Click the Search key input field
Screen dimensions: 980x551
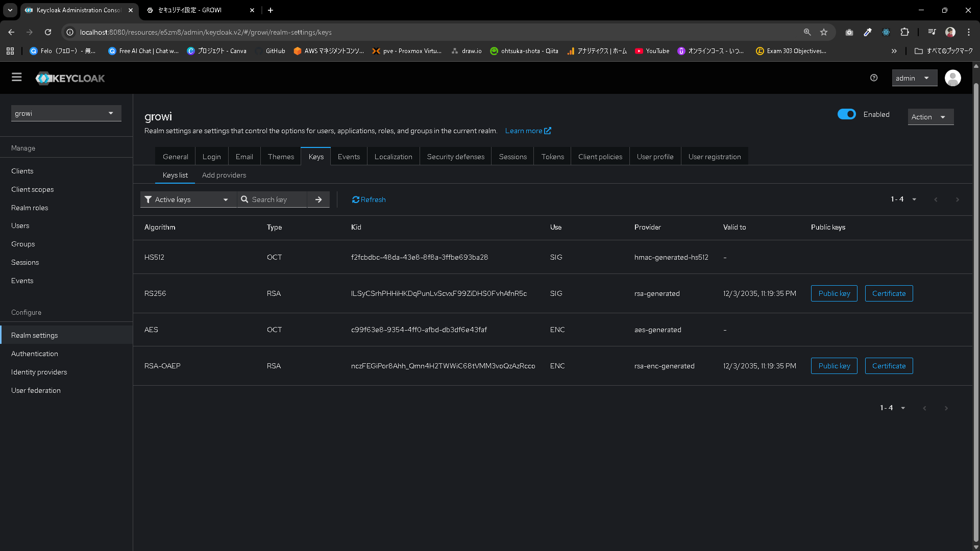coord(276,199)
